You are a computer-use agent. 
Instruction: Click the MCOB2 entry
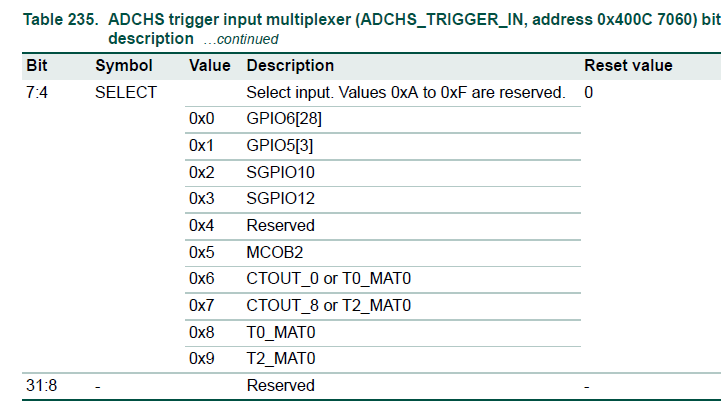pyautogui.click(x=274, y=252)
